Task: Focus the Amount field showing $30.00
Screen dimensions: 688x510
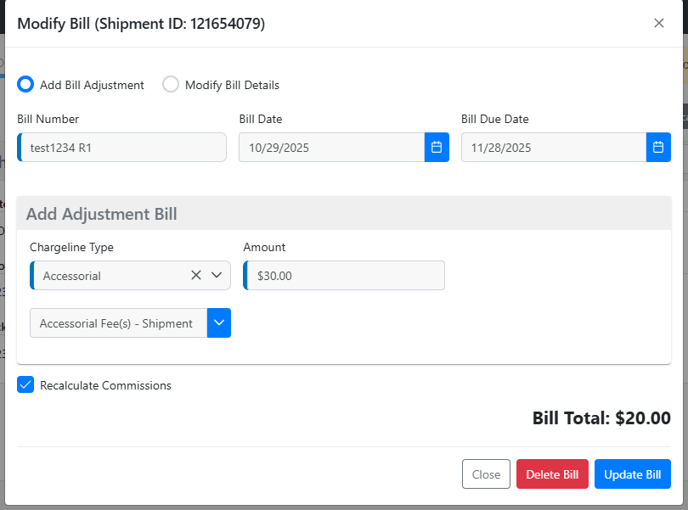Action: (x=345, y=276)
